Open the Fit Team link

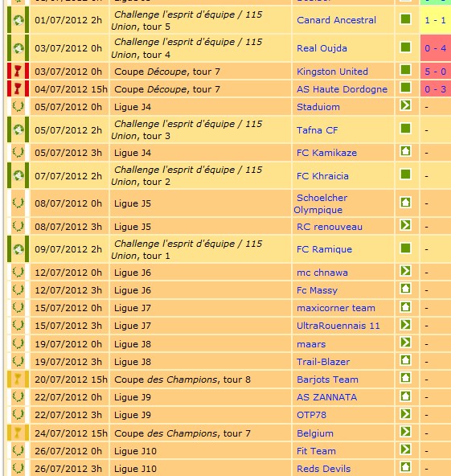[x=316, y=451]
